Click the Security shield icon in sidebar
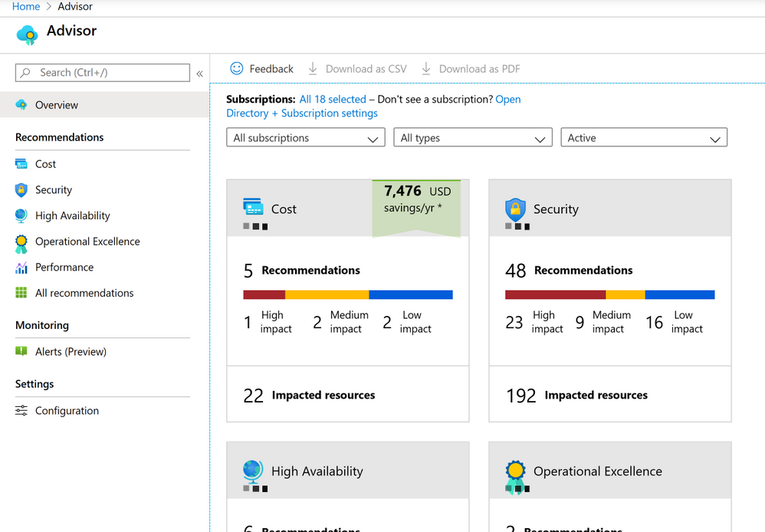This screenshot has height=532, width=765. (x=21, y=190)
